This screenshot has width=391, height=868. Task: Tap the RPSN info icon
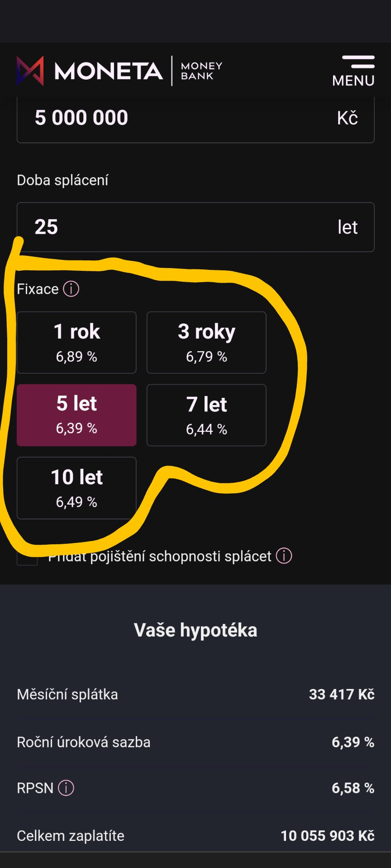point(66,788)
